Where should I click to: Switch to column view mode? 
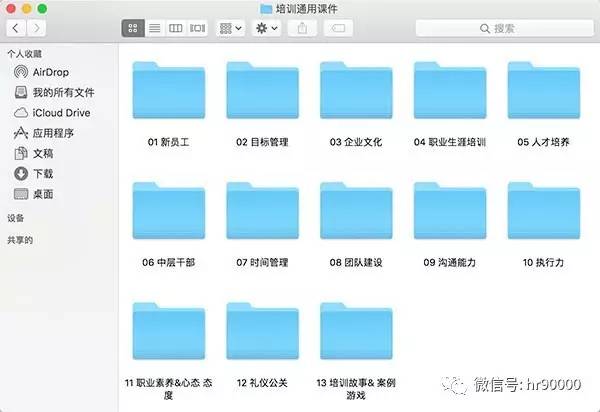(176, 29)
